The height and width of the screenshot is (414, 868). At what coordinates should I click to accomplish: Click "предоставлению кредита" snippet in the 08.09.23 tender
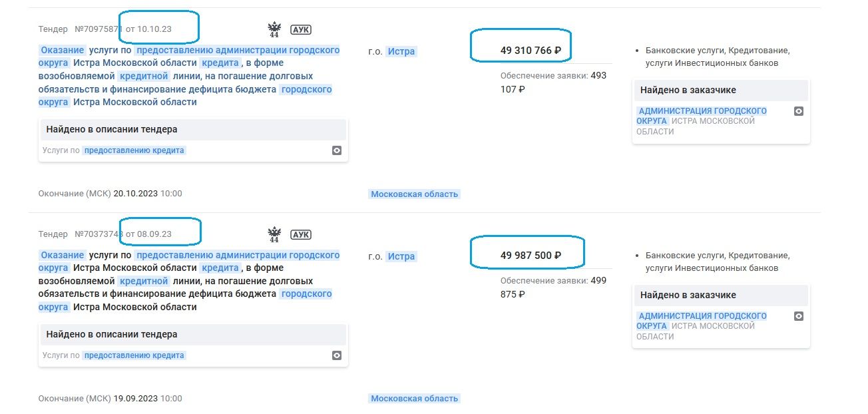(134, 355)
